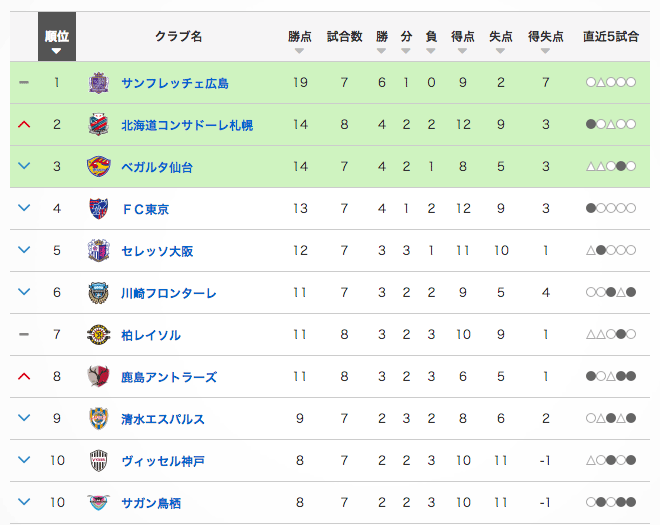Click the Kashiwa Reysol crest icon

[x=97, y=335]
